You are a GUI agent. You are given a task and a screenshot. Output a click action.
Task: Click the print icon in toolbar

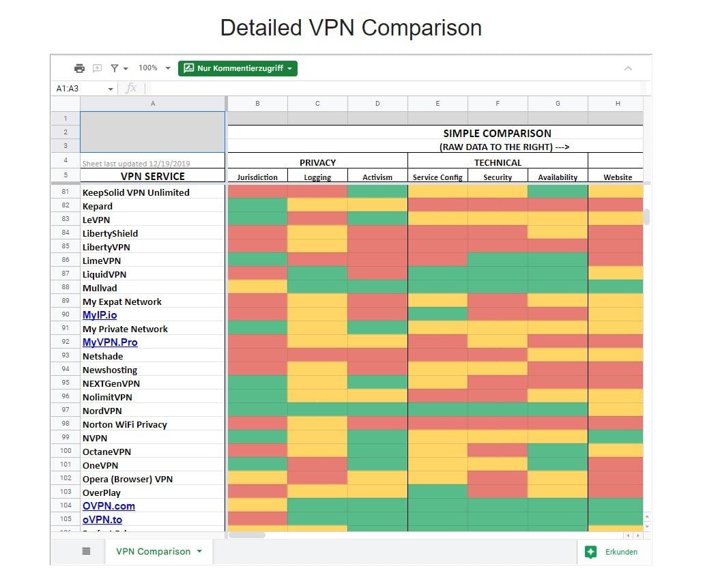pos(79,68)
